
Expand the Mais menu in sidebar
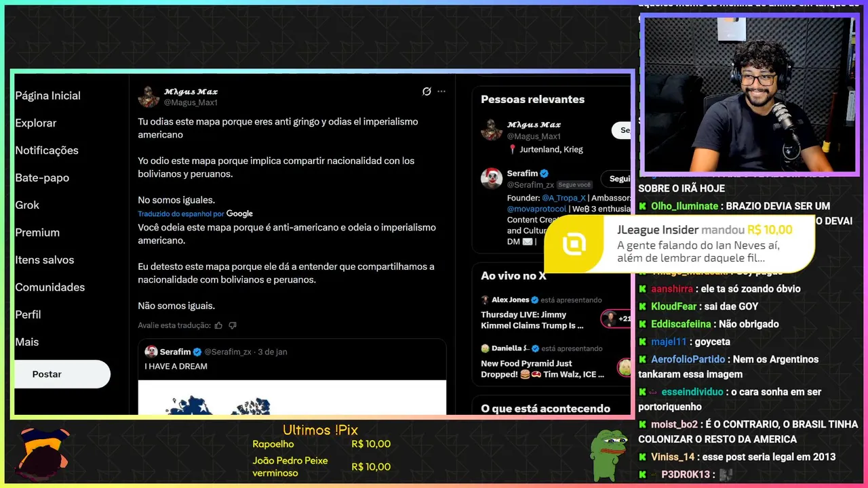27,342
